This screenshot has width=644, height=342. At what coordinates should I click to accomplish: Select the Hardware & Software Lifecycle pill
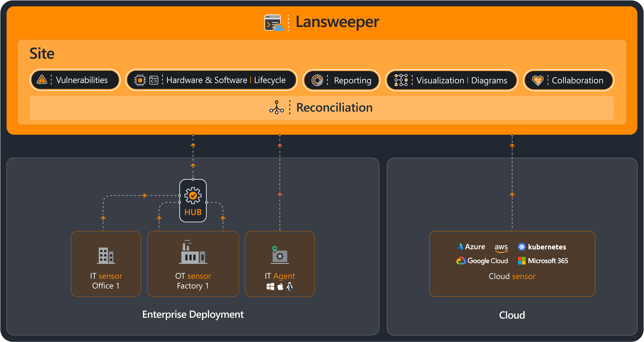tap(211, 80)
